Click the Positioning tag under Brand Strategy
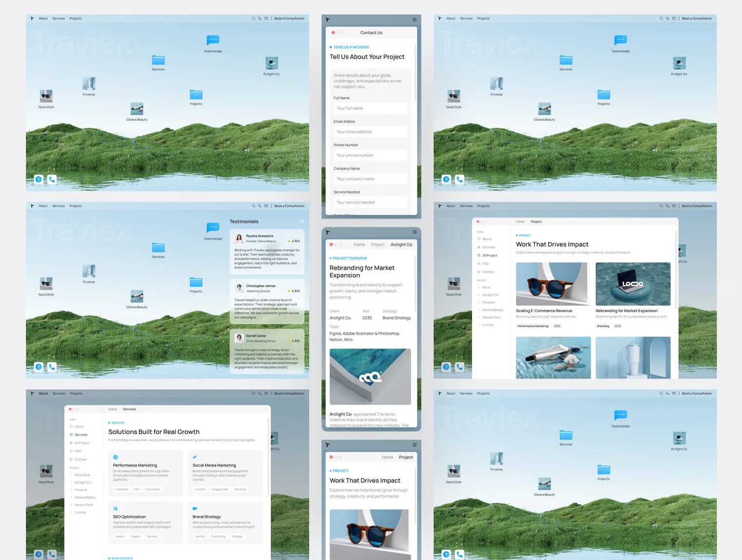Viewport: 742px width, 560px height. point(218,536)
